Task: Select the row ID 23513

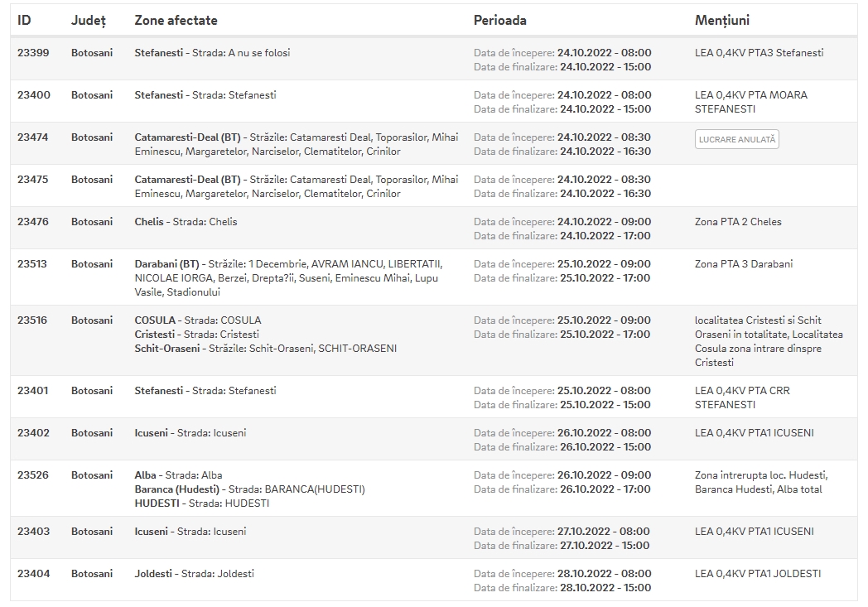Action: (x=33, y=264)
